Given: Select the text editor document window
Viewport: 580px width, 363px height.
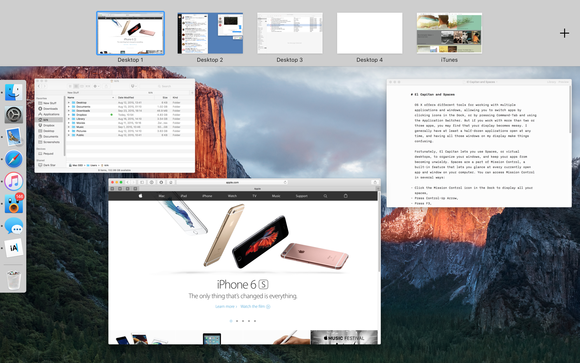Looking at the screenshot, I should coord(479,143).
